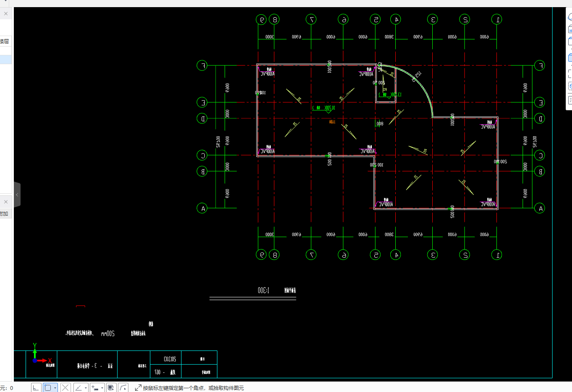Select the rectangle selection mode button

[48, 388]
